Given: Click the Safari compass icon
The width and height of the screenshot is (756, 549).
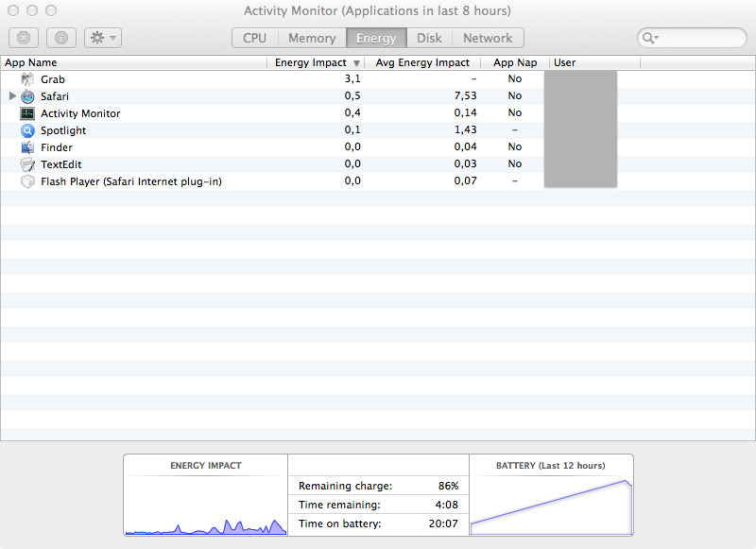Looking at the screenshot, I should 27,96.
